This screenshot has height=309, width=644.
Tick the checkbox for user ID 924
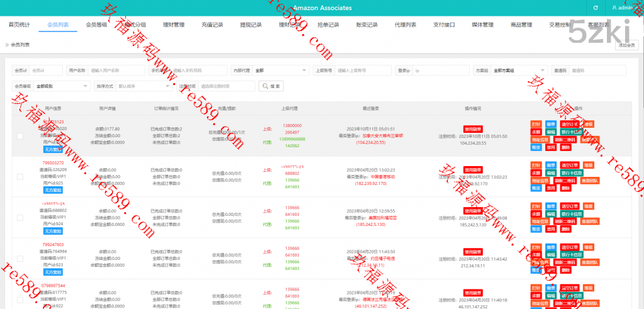tap(20, 218)
